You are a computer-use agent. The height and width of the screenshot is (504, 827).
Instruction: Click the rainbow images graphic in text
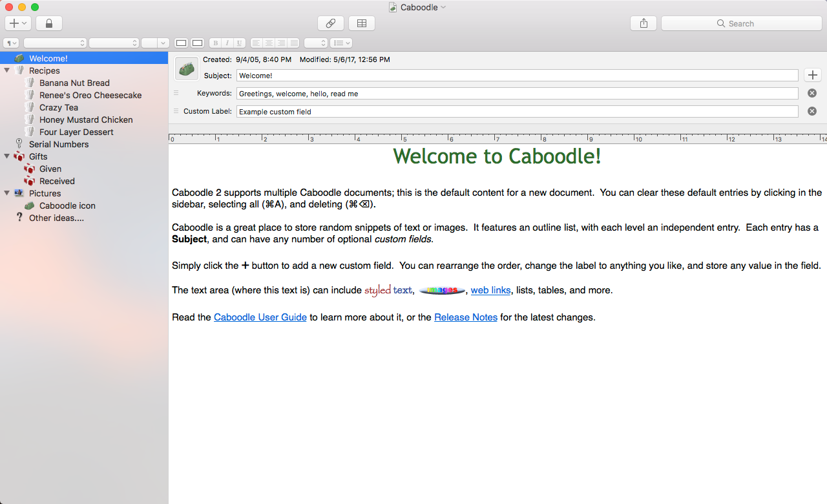(442, 291)
